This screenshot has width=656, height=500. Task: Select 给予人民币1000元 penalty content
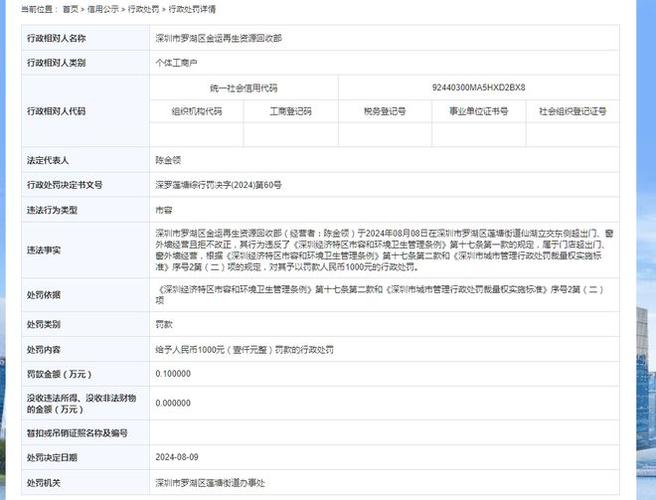pos(244,349)
